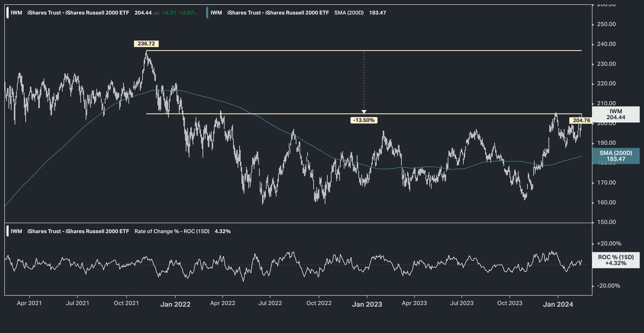Click the Jul 2022 date axis label
644x333 pixels.
coord(270,303)
